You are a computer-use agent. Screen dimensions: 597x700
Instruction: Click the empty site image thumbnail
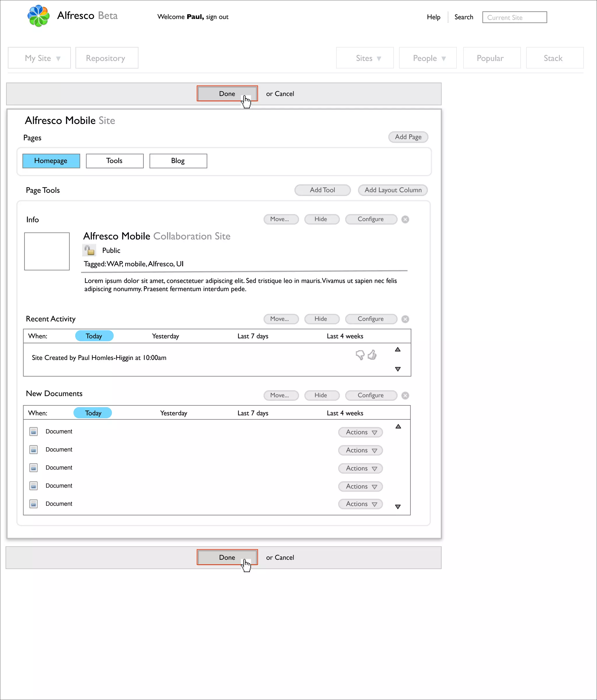pyautogui.click(x=47, y=251)
